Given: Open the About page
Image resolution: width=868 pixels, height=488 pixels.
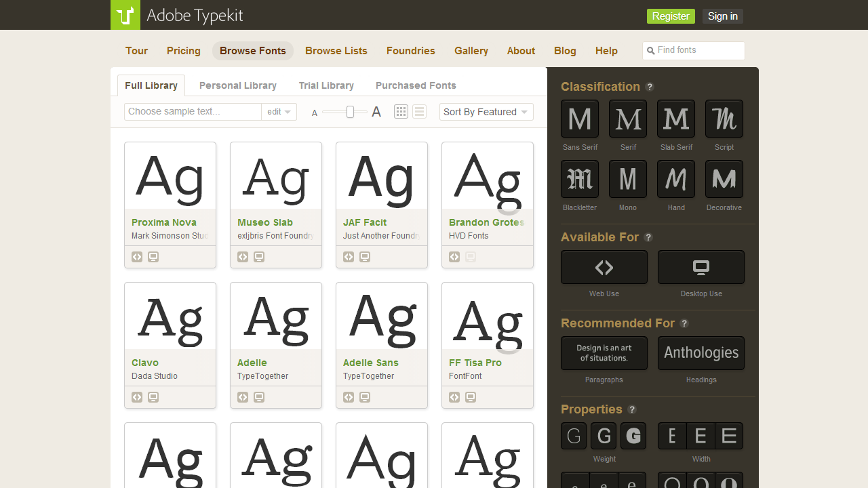Looking at the screenshot, I should [x=521, y=51].
